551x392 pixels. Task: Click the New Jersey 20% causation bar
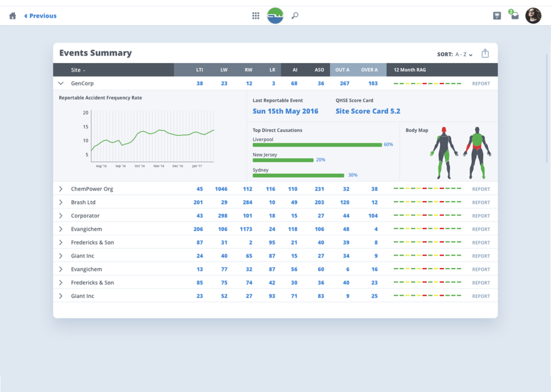coord(283,160)
